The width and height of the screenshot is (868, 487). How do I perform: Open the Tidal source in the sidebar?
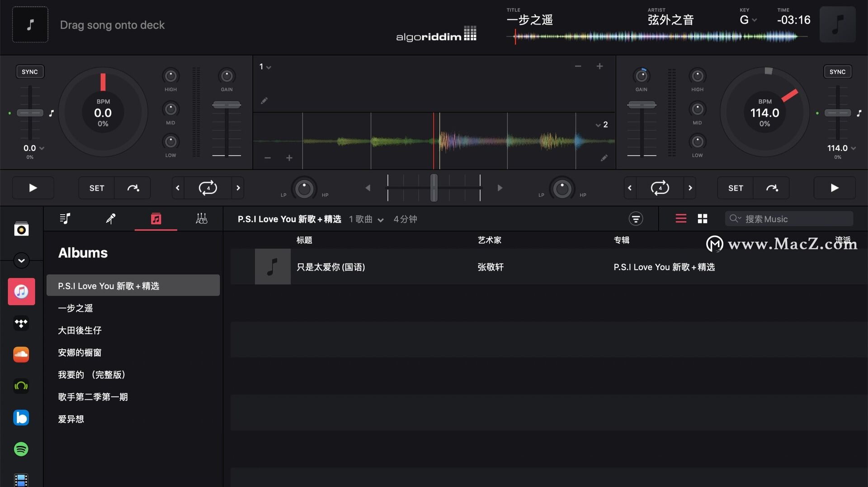[21, 323]
